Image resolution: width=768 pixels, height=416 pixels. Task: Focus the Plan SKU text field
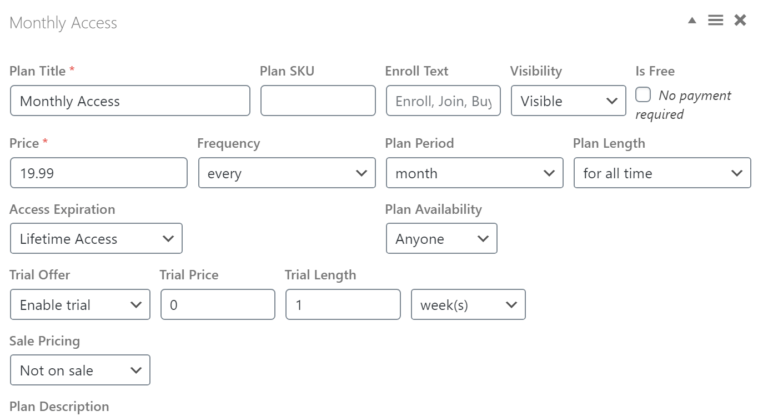pos(318,101)
